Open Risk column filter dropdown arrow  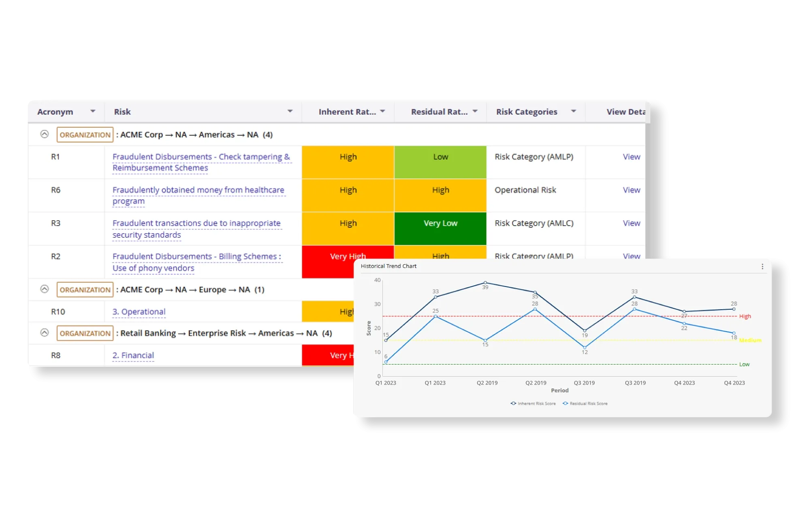(x=290, y=111)
